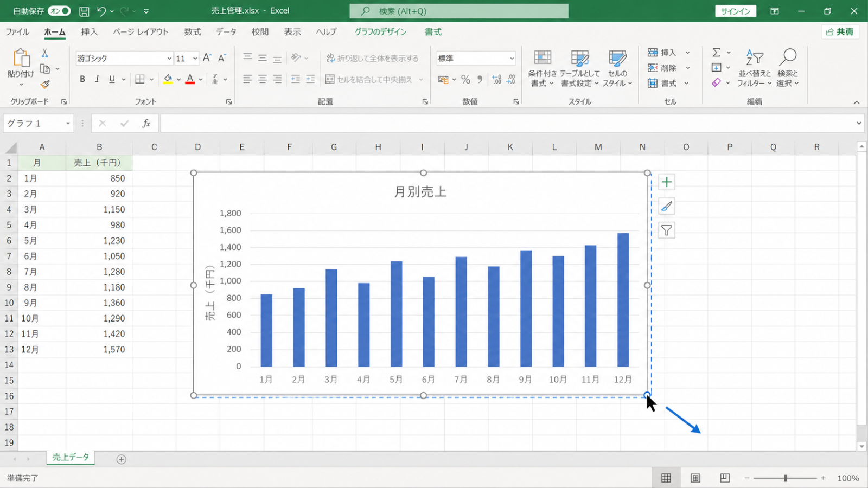868x488 pixels.
Task: Center text horizontally icon
Action: pyautogui.click(x=263, y=79)
